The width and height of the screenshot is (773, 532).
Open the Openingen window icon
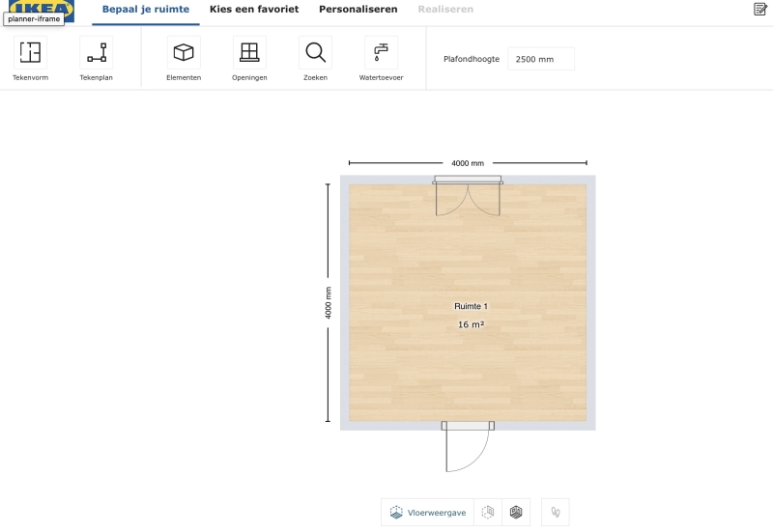[249, 53]
